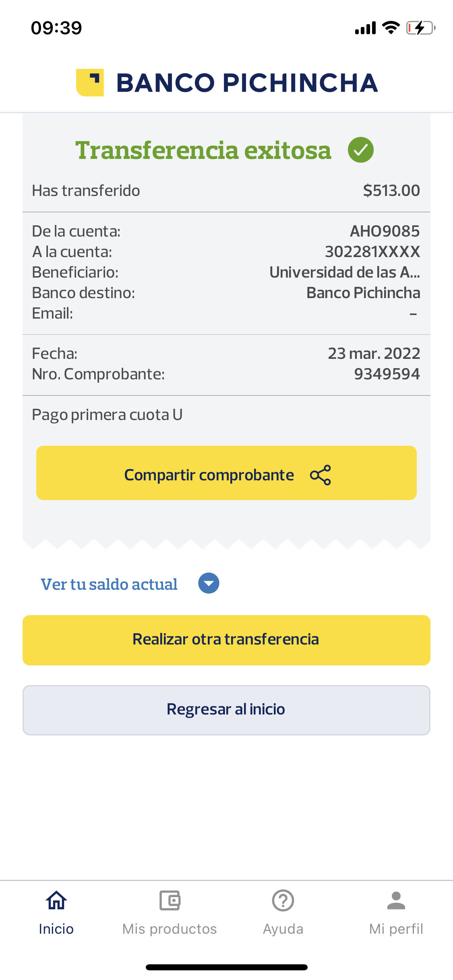Viewport: 453px width, 980px height.
Task: Tap the BANCO PICHINCHA header title
Action: tap(247, 83)
